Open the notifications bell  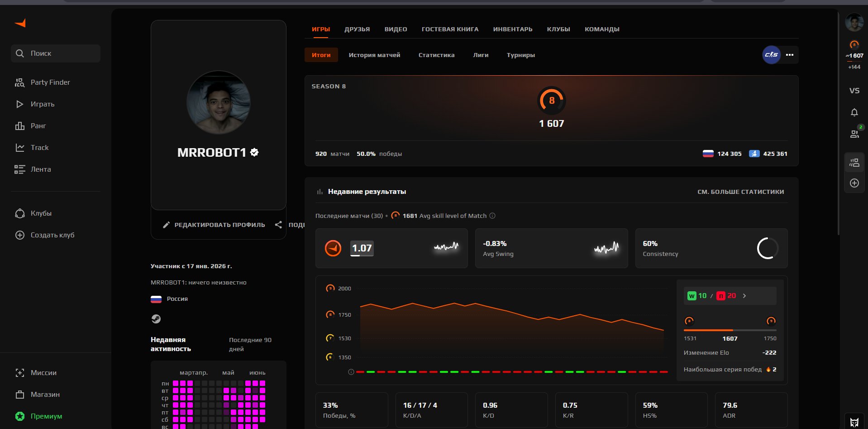[854, 112]
